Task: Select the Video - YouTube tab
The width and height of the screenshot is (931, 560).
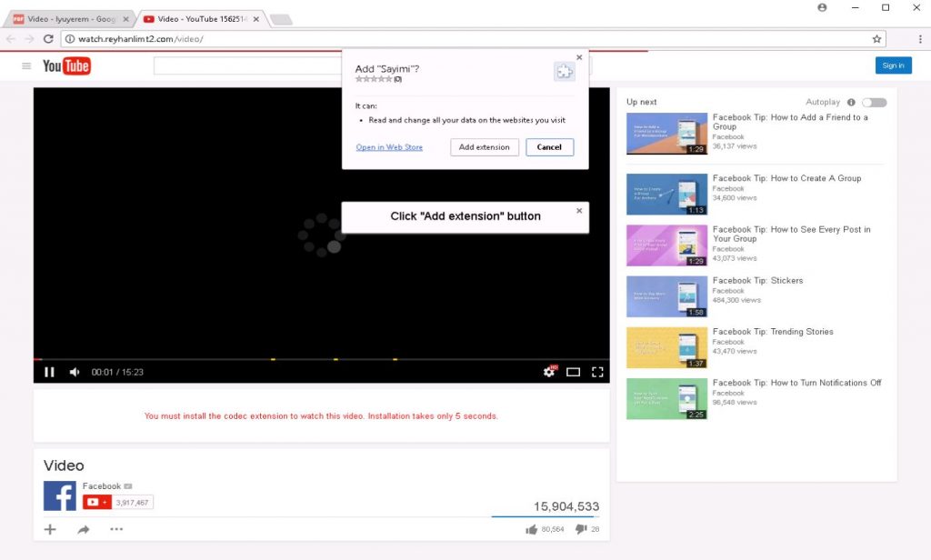Action: [202, 19]
